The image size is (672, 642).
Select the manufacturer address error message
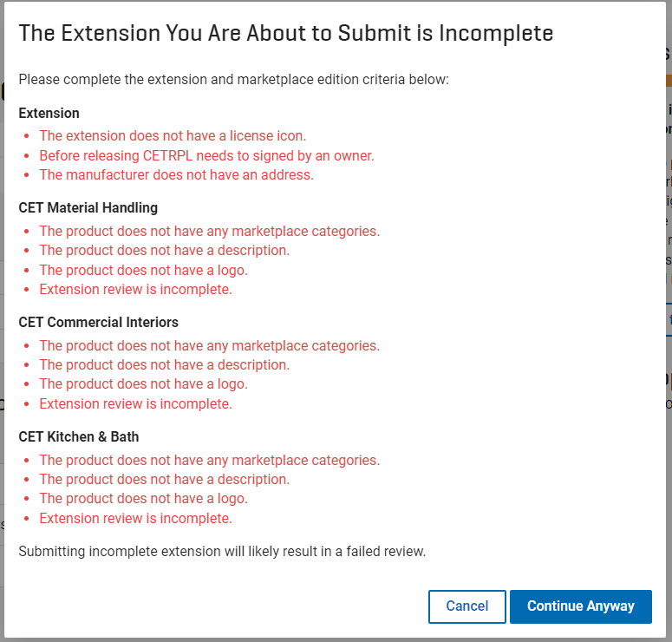(177, 175)
